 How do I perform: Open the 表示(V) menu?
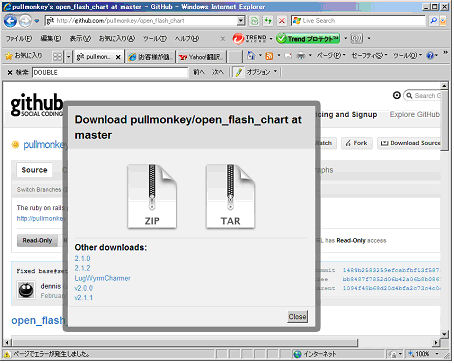coord(80,39)
